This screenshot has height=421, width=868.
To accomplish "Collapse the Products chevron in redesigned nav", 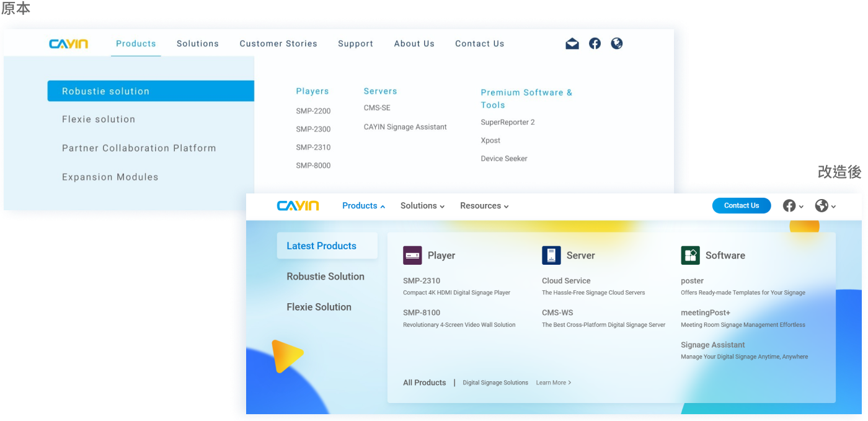I will click(383, 206).
